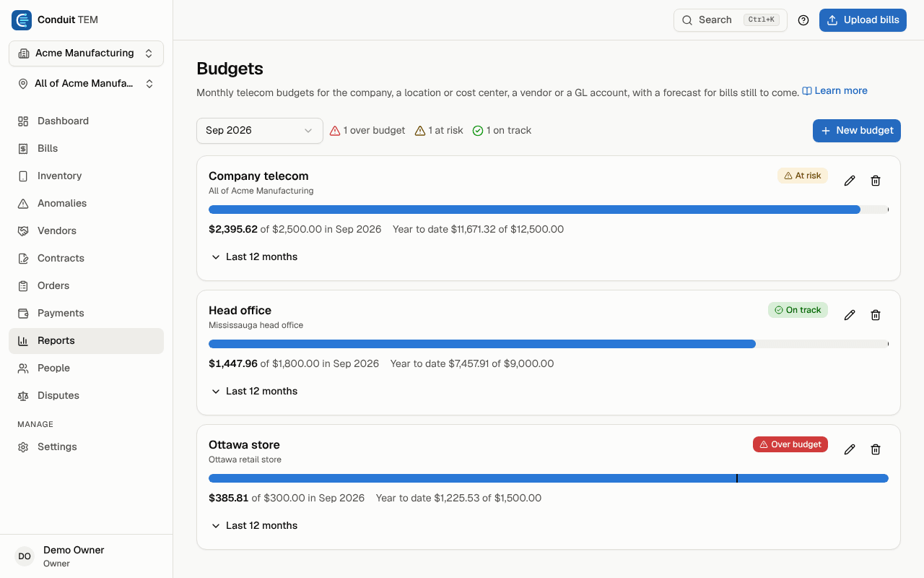This screenshot has width=924, height=578.
Task: Edit the Head office budget pencil icon
Action: (x=850, y=315)
